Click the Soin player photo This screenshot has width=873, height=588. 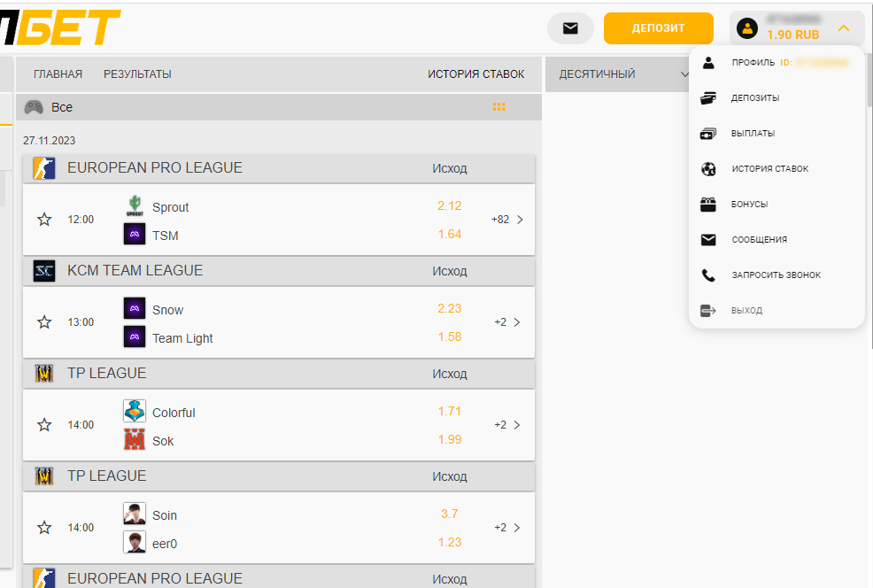(135, 514)
